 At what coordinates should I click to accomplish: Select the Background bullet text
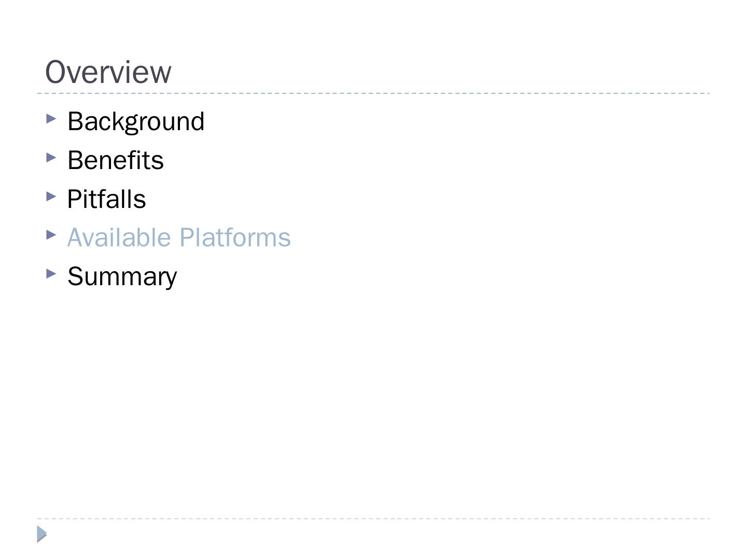click(x=136, y=122)
